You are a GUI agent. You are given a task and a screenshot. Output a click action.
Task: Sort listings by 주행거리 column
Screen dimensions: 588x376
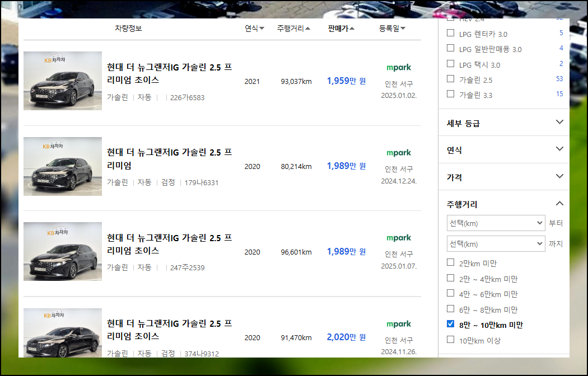click(x=293, y=29)
